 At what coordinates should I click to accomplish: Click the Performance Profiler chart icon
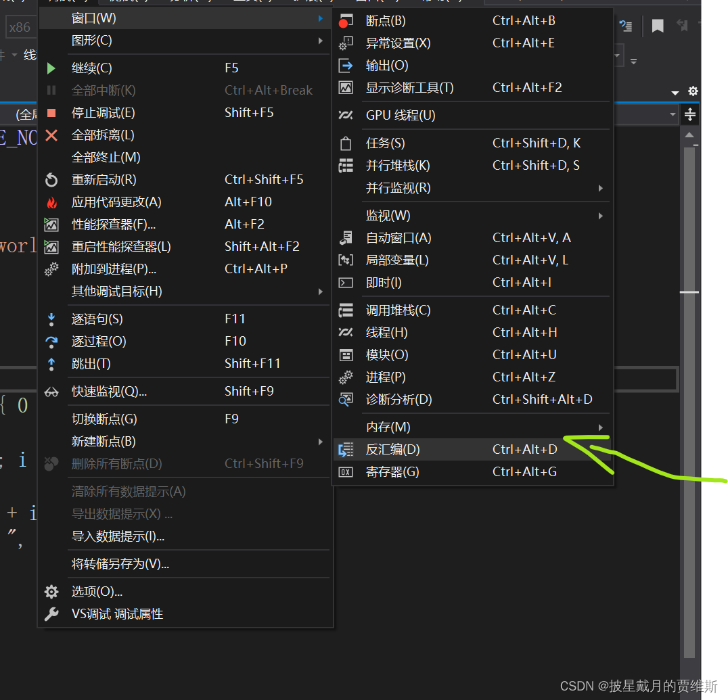pos(51,225)
